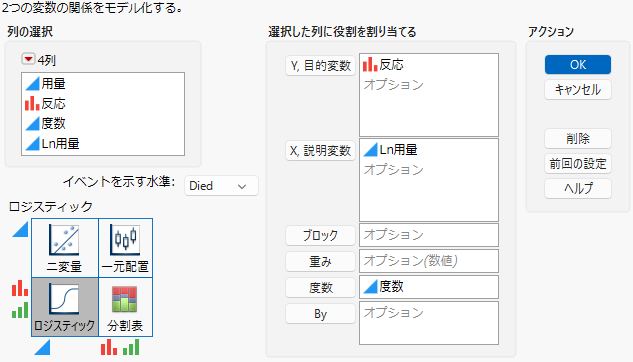
Task: Click the 削除 remove button
Action: [578, 139]
